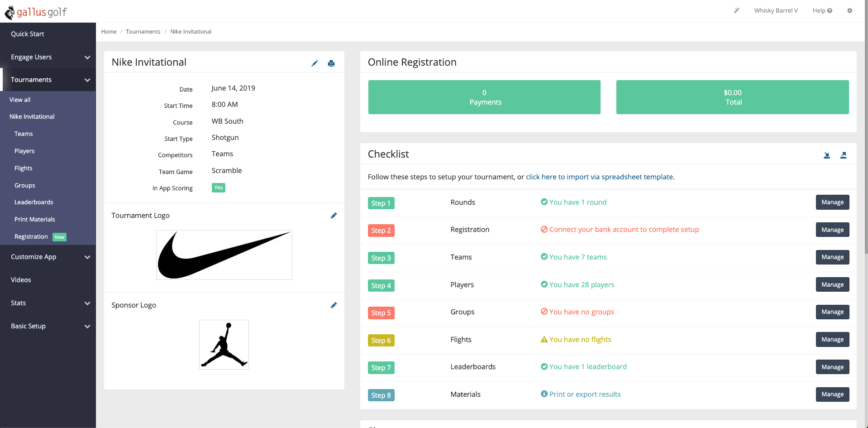Edit the Sponsor Logo
The width and height of the screenshot is (868, 428).
tap(334, 305)
